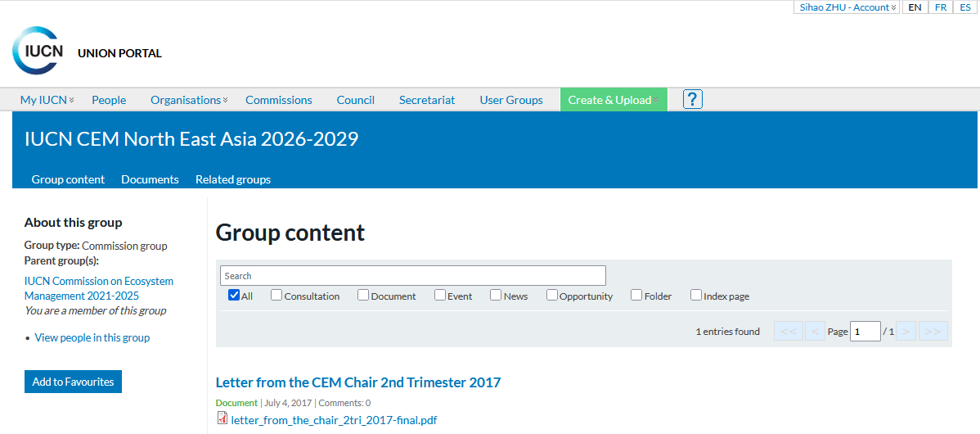Check the Folder filter checkbox

636,295
